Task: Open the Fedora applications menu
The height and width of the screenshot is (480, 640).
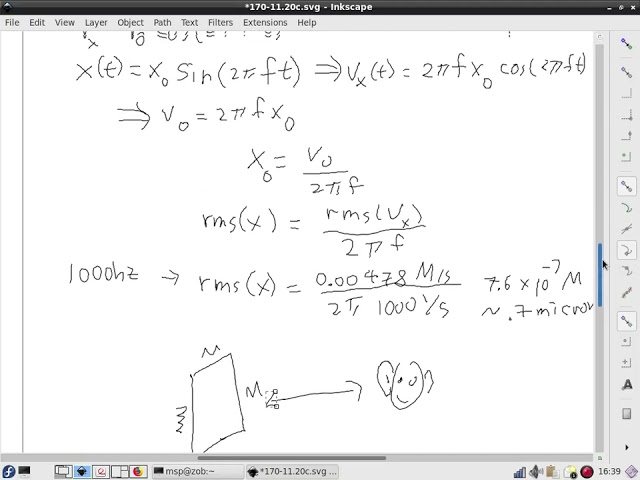Action: [x=8, y=472]
